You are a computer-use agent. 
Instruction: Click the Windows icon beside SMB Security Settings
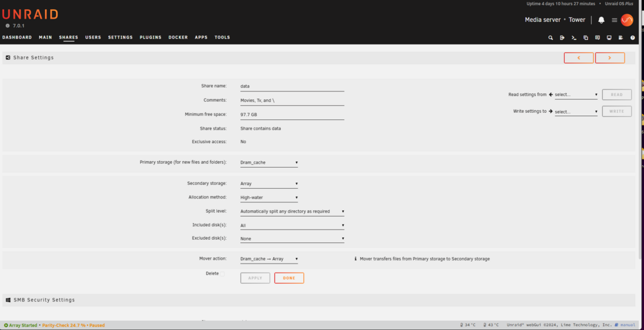point(8,300)
